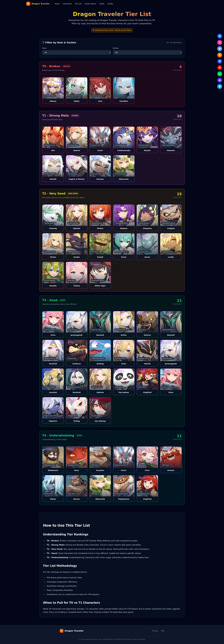224x644 pixels.
Task: Select the Athena character card
Action: 53,90
